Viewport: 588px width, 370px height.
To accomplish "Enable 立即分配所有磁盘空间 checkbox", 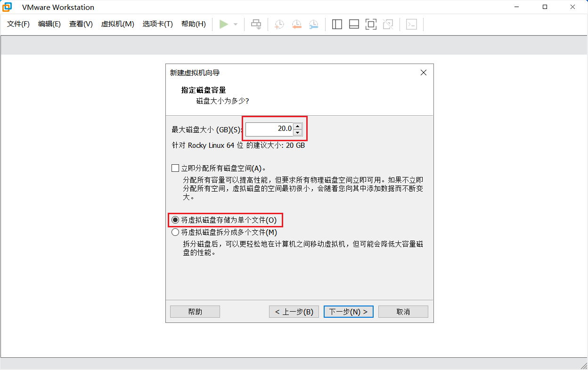I will 176,168.
